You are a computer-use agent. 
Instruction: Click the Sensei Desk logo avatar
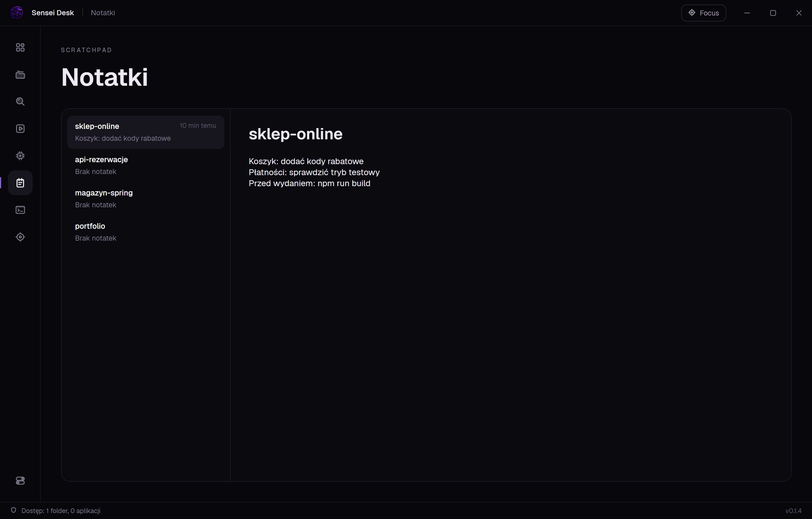tap(17, 13)
